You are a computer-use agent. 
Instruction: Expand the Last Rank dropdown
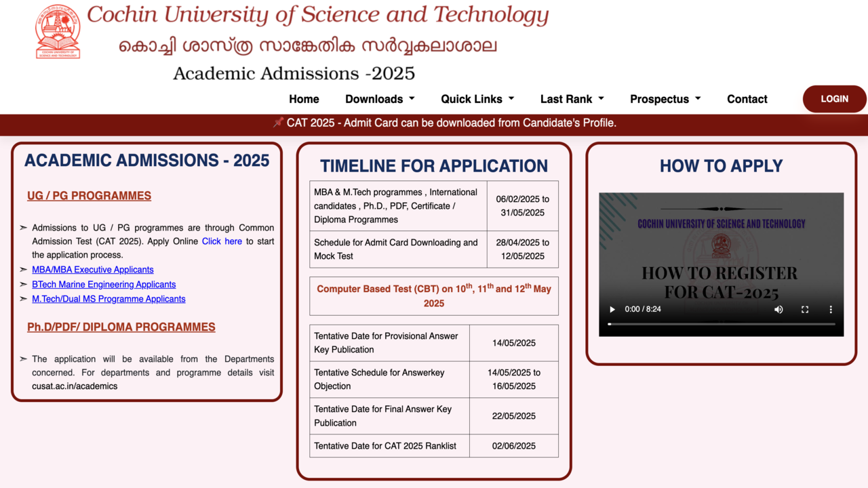(x=572, y=99)
